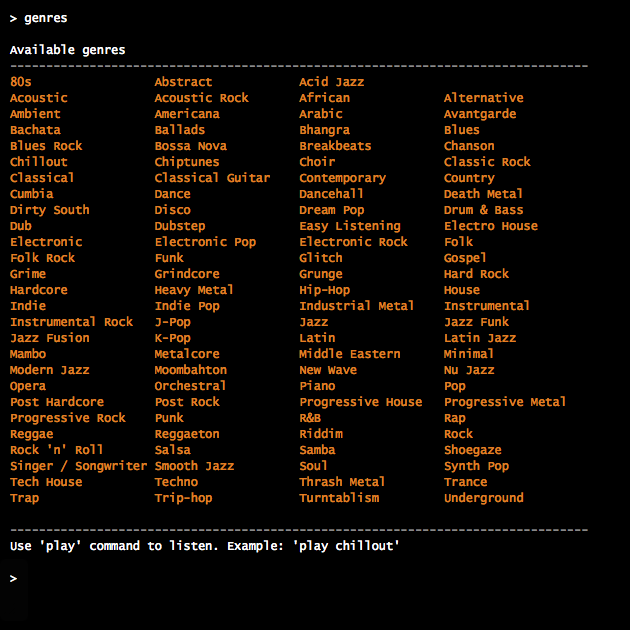Select 'Ambient' genre text

tap(35, 114)
